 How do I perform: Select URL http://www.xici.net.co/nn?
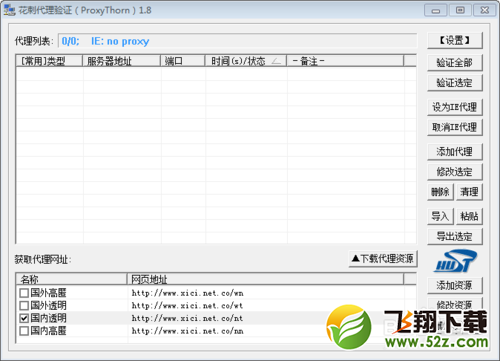[x=187, y=331]
